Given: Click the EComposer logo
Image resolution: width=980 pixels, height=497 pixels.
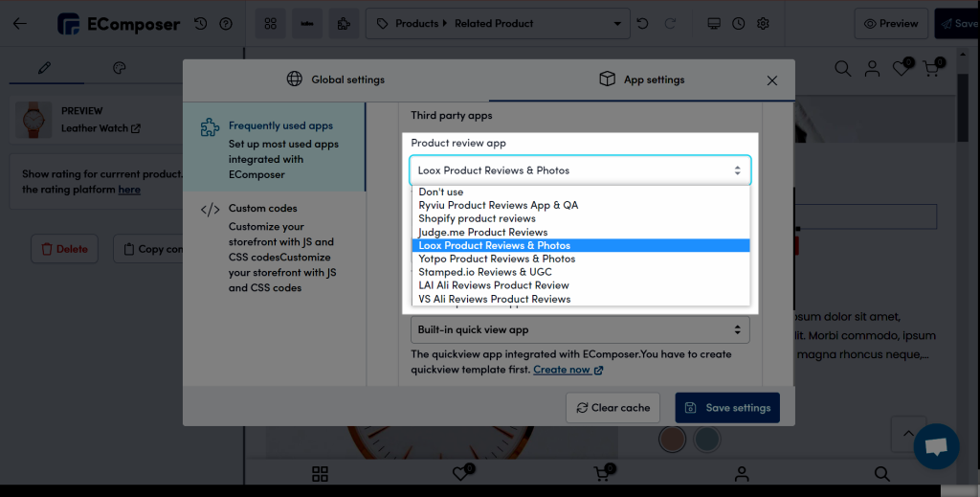Looking at the screenshot, I should pyautogui.click(x=119, y=24).
